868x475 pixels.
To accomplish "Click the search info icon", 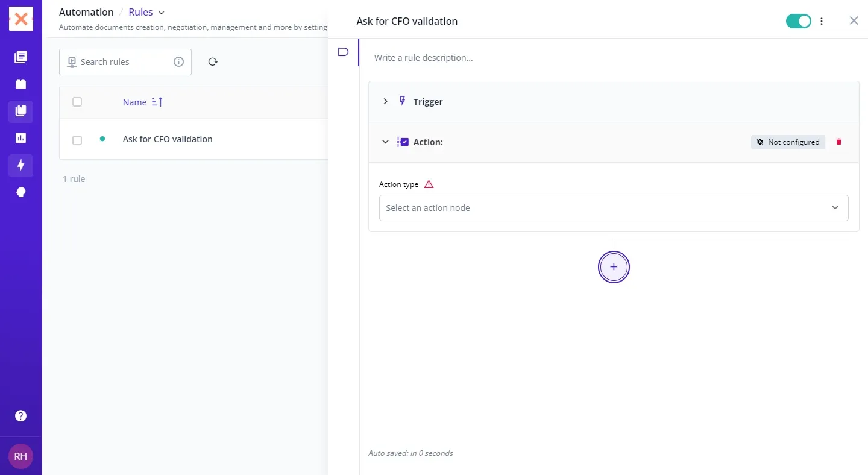I will point(178,62).
